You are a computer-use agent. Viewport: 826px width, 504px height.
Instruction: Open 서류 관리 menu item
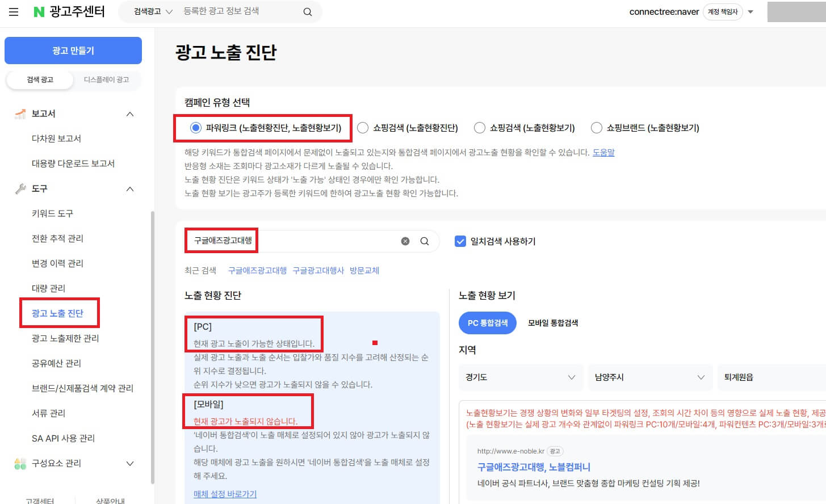tap(48, 413)
